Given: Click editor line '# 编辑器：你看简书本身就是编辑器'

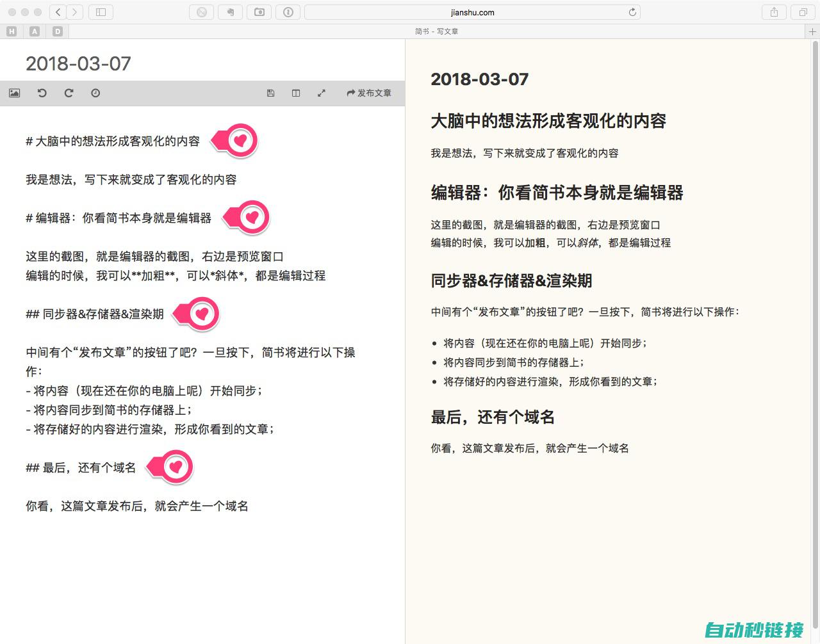Looking at the screenshot, I should click(119, 218).
